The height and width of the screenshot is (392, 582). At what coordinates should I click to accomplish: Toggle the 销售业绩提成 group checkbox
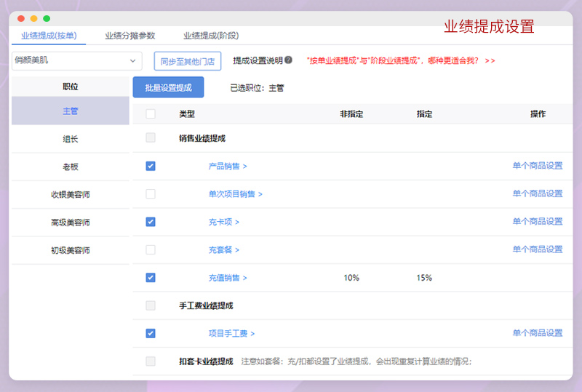coord(151,138)
